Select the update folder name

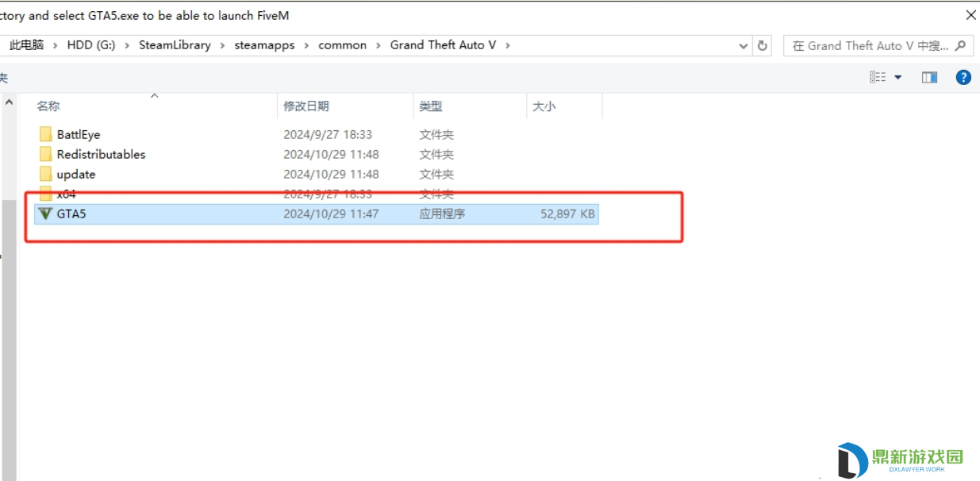click(76, 174)
